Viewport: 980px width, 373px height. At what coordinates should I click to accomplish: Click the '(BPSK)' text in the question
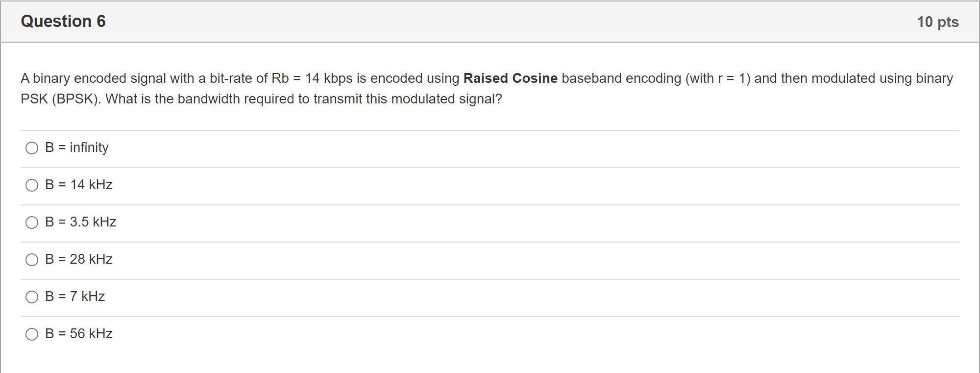click(76, 99)
